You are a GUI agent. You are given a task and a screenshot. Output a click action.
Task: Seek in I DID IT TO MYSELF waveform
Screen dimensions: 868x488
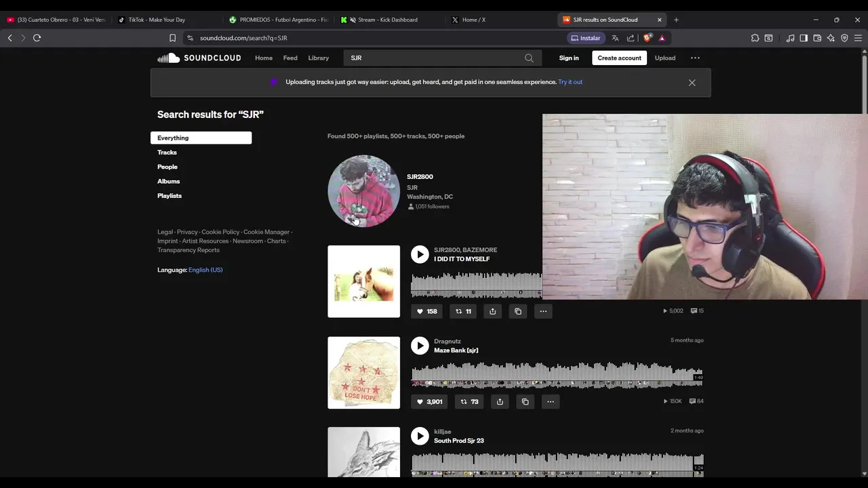tap(476, 285)
